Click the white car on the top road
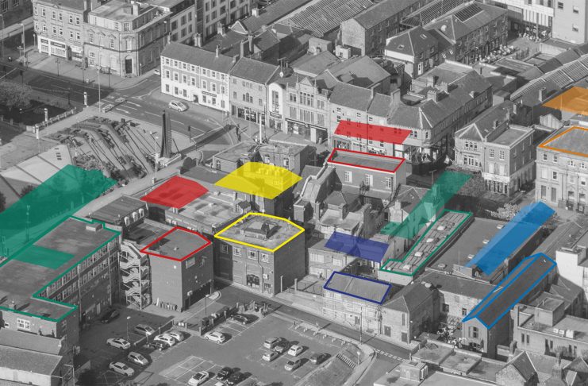 pos(178,106)
